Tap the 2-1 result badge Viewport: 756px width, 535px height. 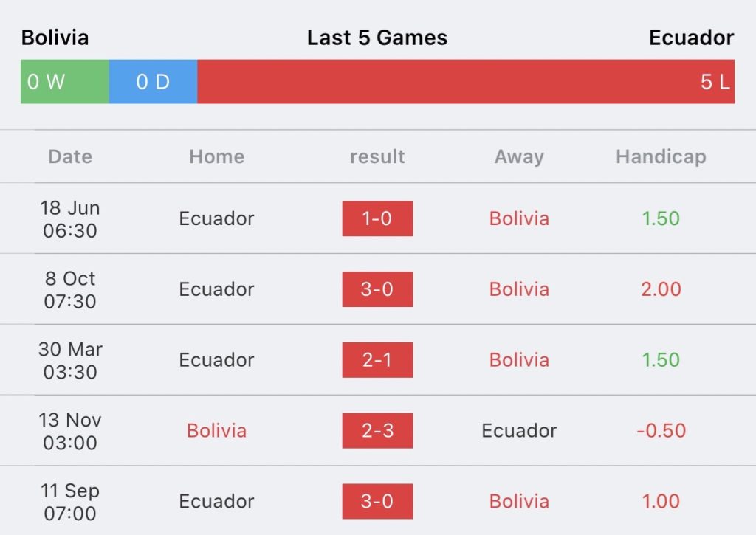coord(377,360)
